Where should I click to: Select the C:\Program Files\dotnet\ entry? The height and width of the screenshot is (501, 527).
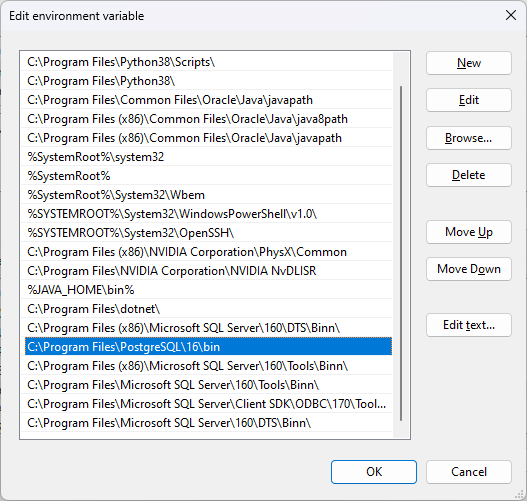pos(208,309)
